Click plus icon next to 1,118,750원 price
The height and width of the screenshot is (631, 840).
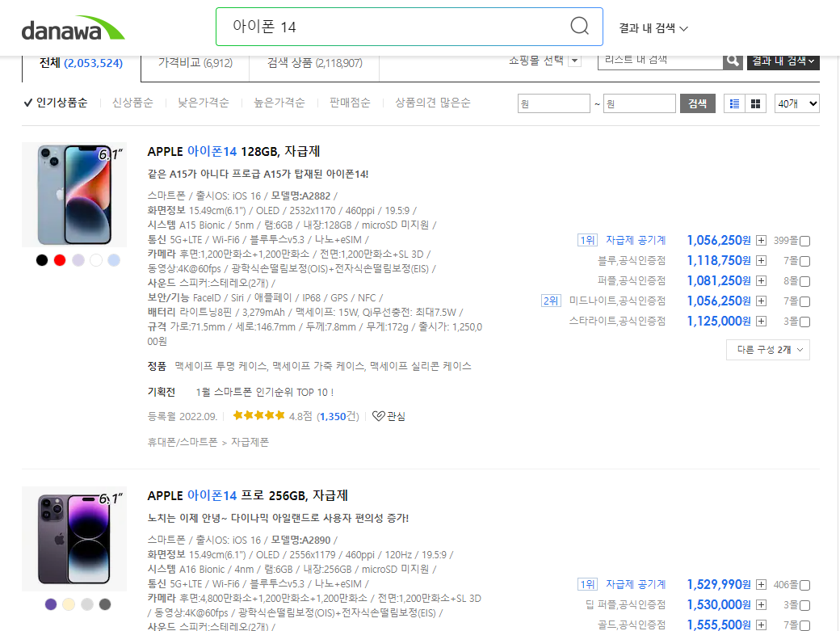[x=761, y=261]
